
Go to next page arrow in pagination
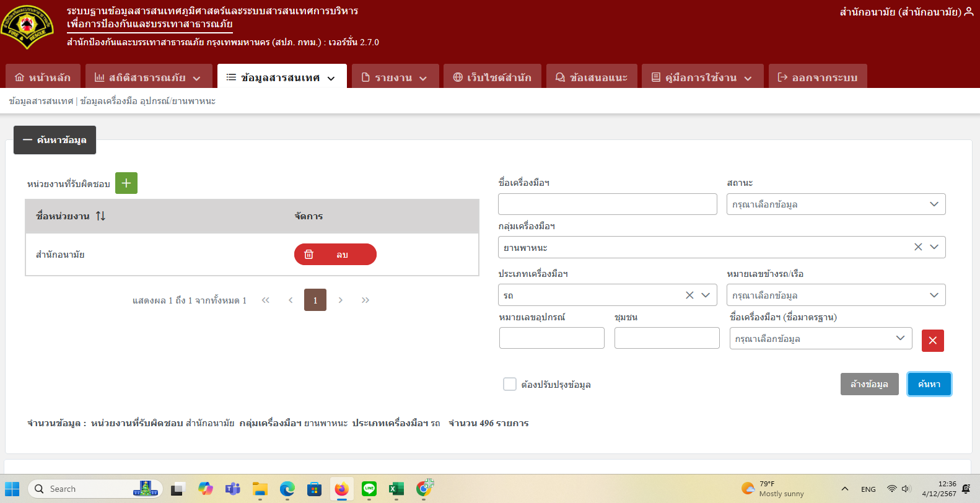point(341,300)
